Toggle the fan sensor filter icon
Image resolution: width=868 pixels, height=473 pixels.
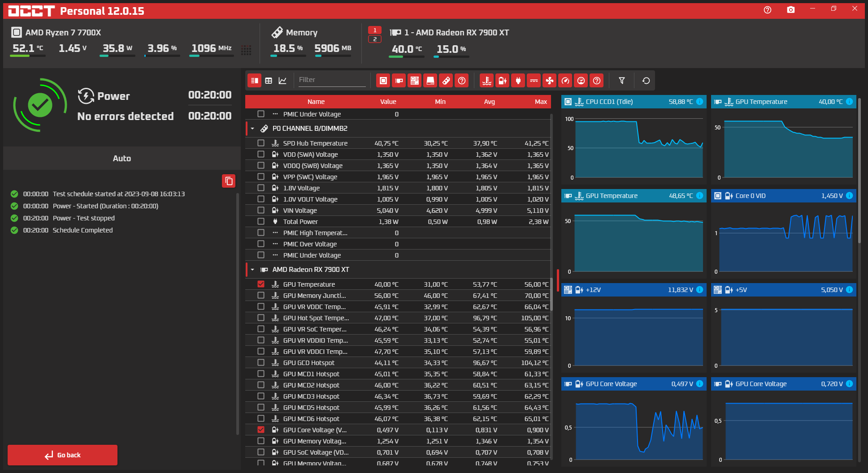549,81
